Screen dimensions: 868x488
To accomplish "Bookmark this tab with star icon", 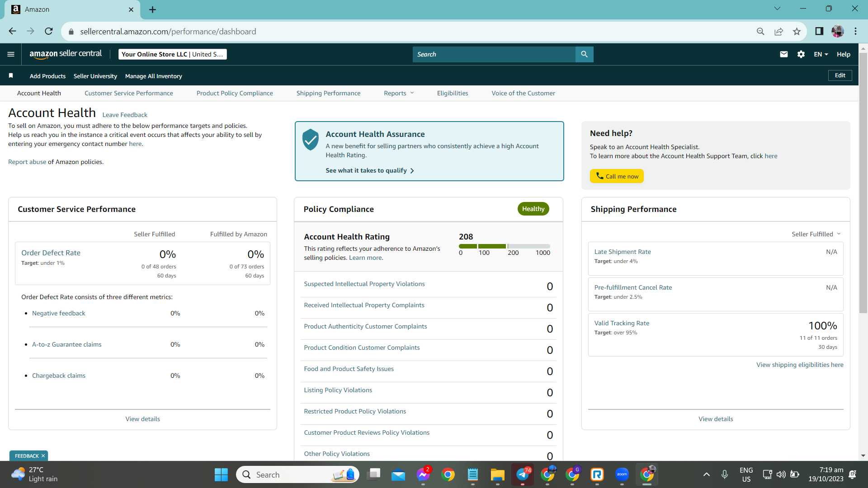I will 797,31.
